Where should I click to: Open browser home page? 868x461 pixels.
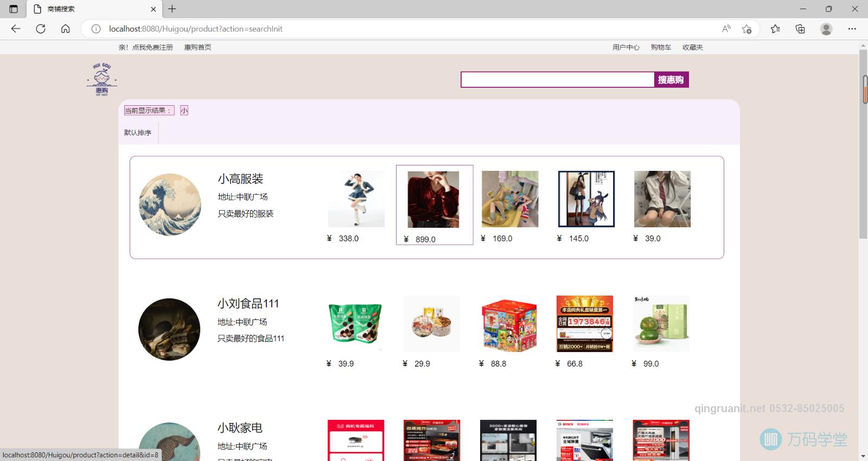click(66, 29)
